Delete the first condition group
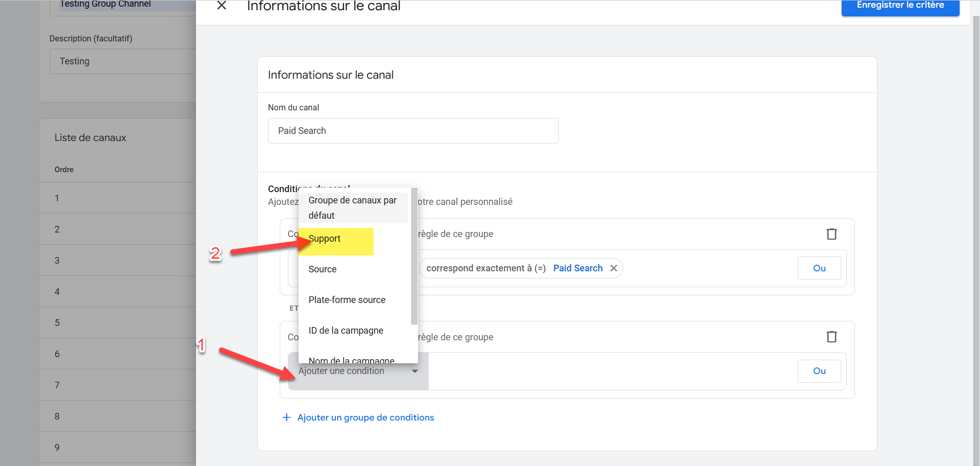 [x=831, y=234]
